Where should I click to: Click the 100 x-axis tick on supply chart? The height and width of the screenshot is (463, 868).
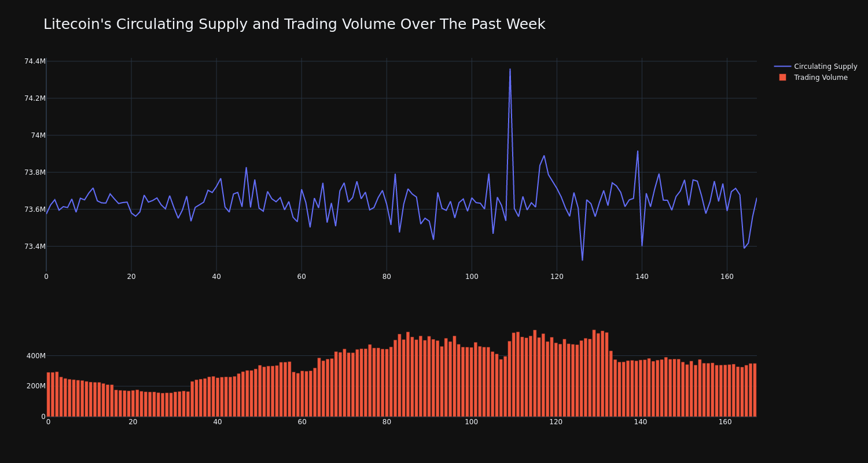[x=472, y=277]
